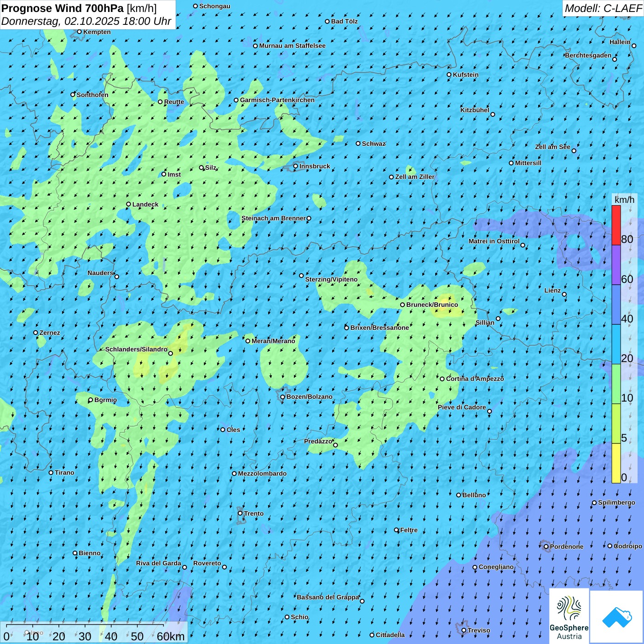
Task: Click the Trento city marker dot
Action: coord(240,513)
